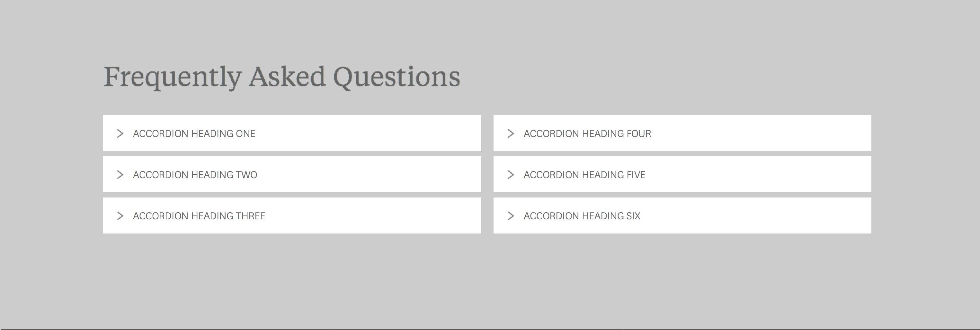This screenshot has width=980, height=330.
Task: Click the arrow icon for Accordion Heading Six
Action: pyautogui.click(x=511, y=216)
